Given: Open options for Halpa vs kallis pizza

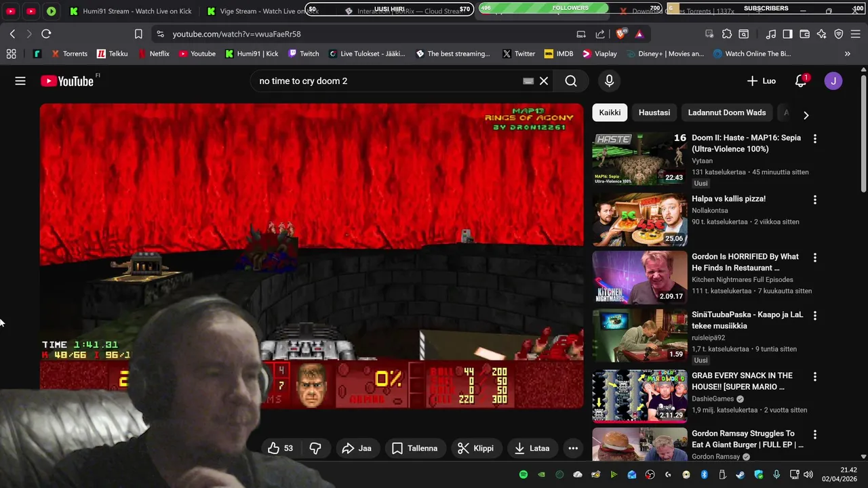Looking at the screenshot, I should [815, 199].
